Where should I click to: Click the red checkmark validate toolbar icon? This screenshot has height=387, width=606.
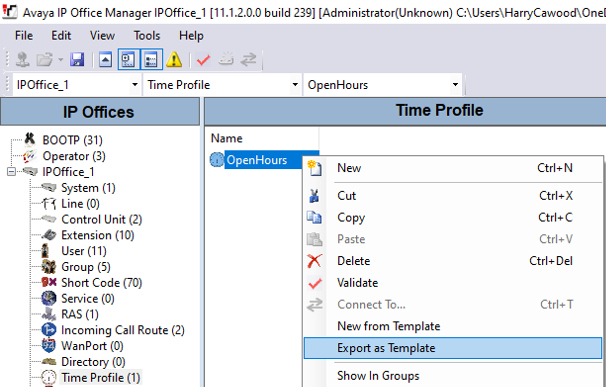203,60
